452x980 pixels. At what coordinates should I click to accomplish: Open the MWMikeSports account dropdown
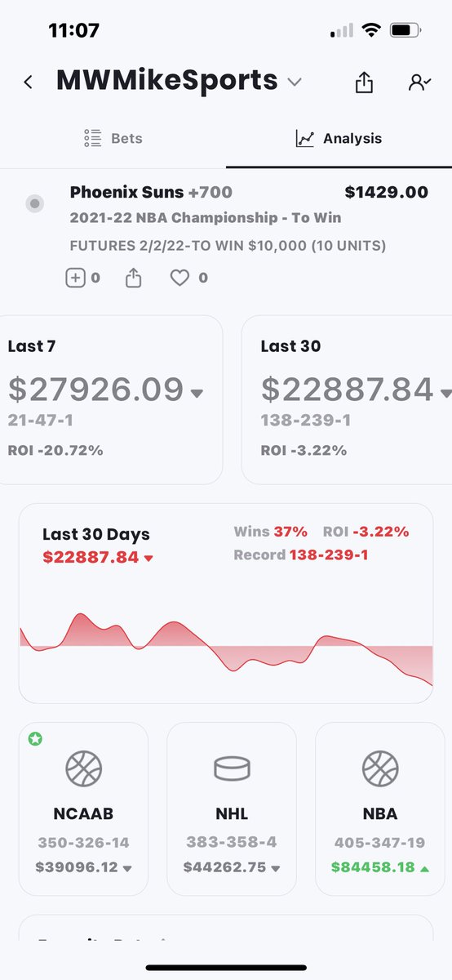click(295, 82)
